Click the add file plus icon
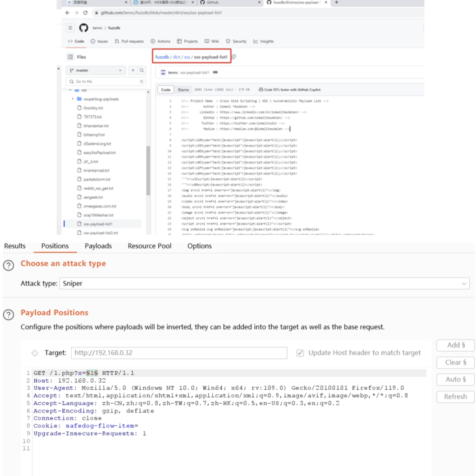 [133, 70]
